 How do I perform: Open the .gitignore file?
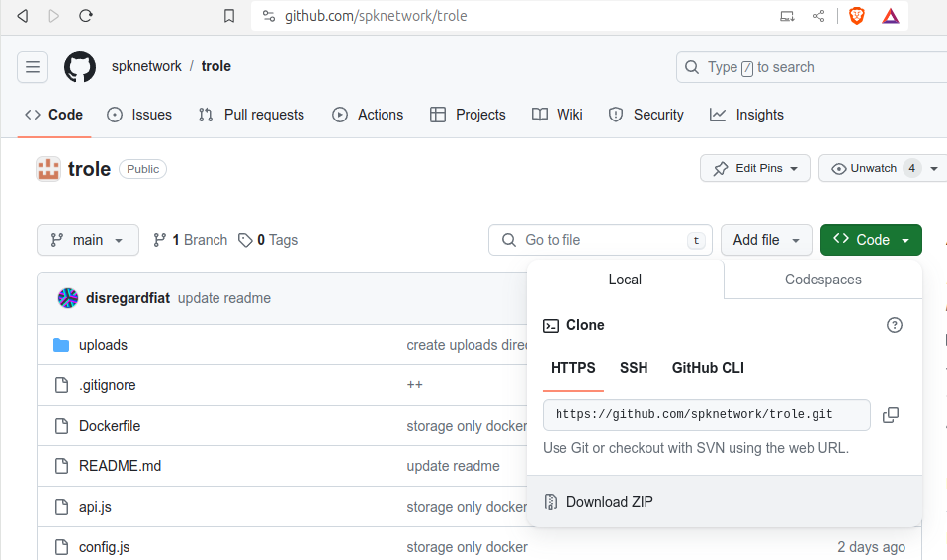[x=108, y=385]
